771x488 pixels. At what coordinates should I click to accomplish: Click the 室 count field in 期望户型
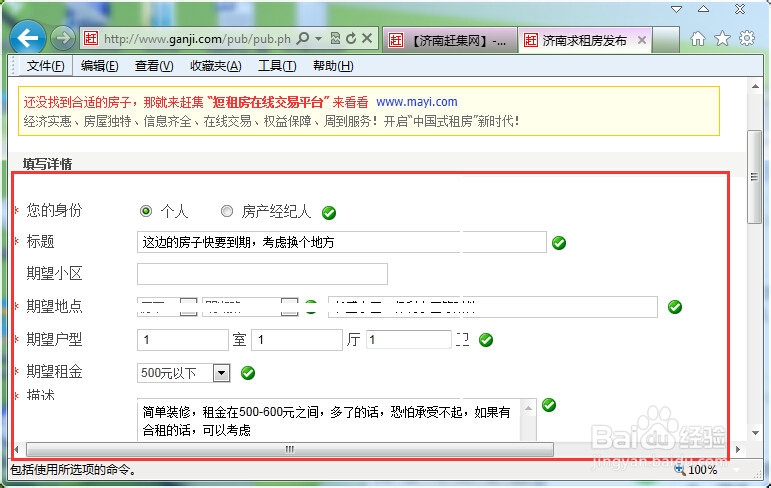(183, 340)
